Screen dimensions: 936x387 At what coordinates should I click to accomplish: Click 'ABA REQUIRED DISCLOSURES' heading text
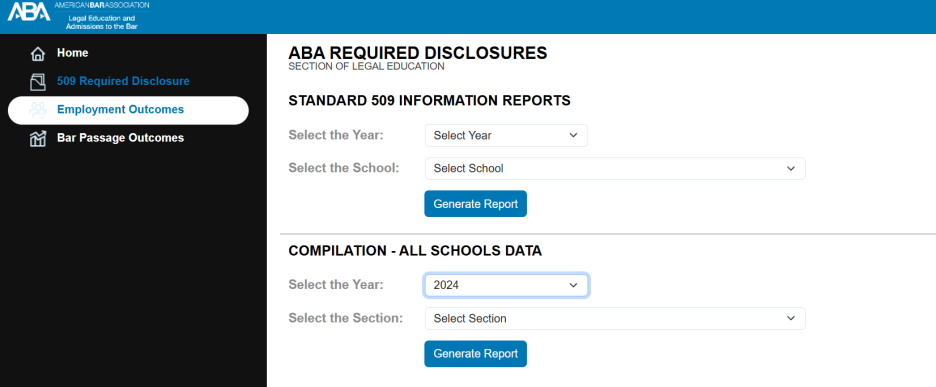417,53
